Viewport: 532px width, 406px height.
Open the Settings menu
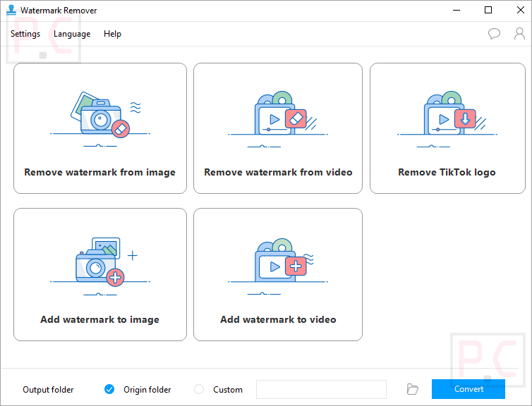click(x=25, y=34)
